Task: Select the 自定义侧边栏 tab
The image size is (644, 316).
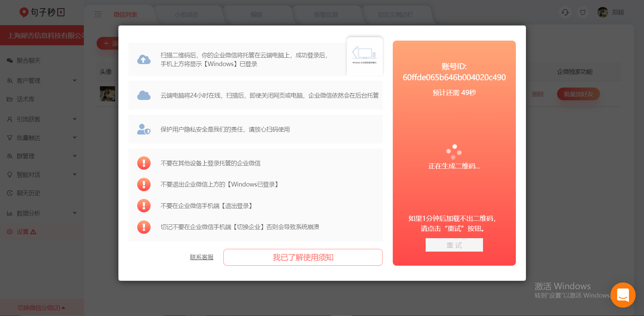Action: point(395,15)
